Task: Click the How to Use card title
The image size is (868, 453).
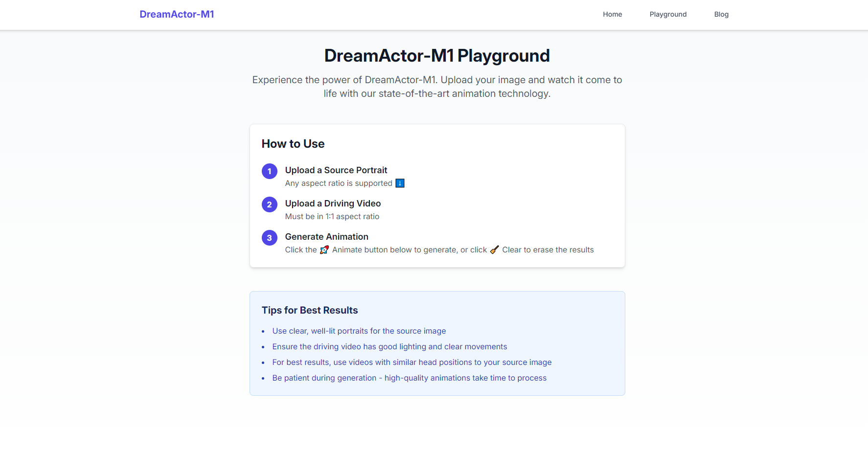Action: pyautogui.click(x=293, y=143)
